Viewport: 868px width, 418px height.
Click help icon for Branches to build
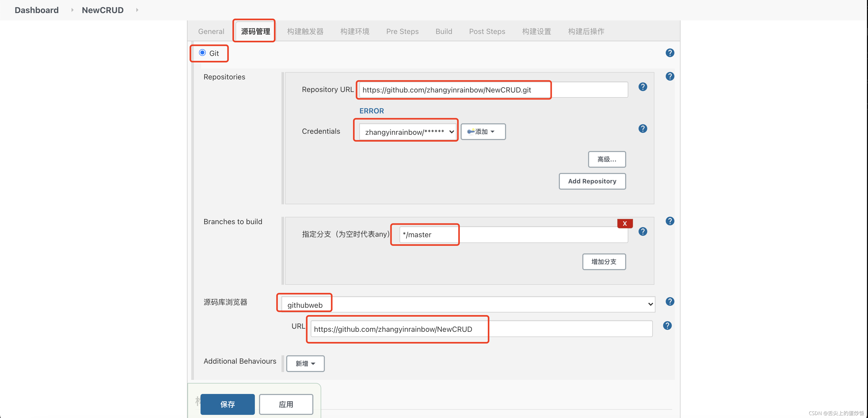670,221
